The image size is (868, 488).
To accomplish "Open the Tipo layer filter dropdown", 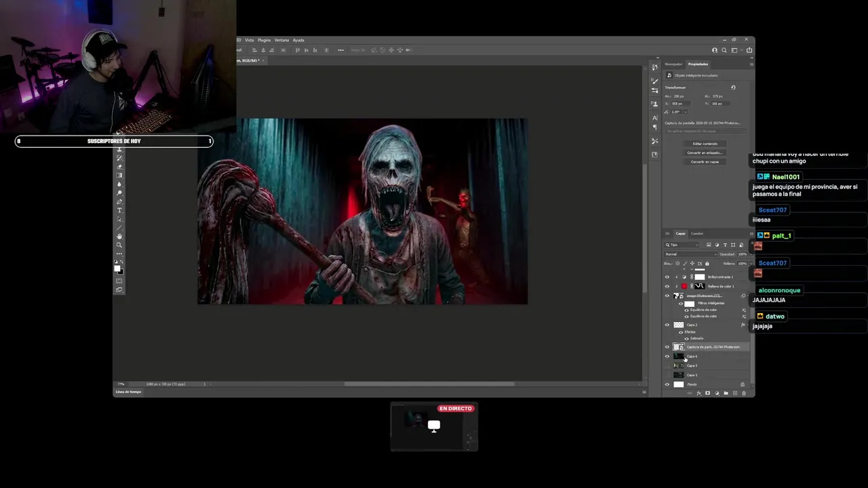I will pyautogui.click(x=682, y=245).
